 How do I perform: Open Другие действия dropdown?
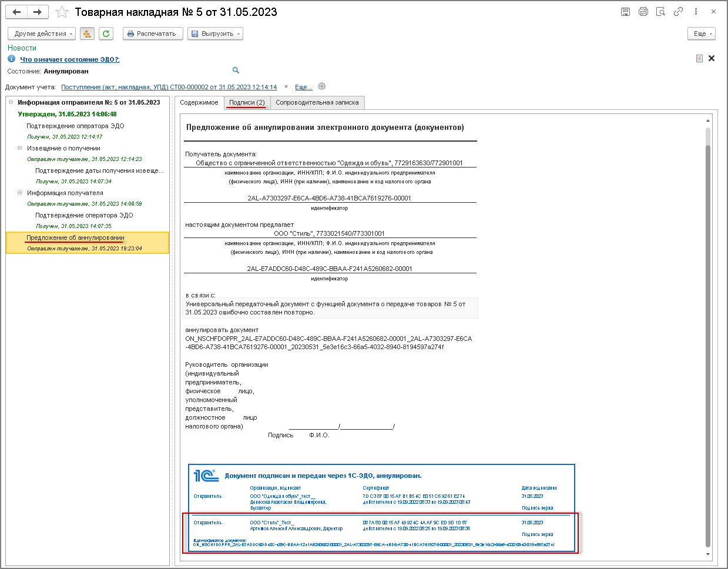(41, 34)
